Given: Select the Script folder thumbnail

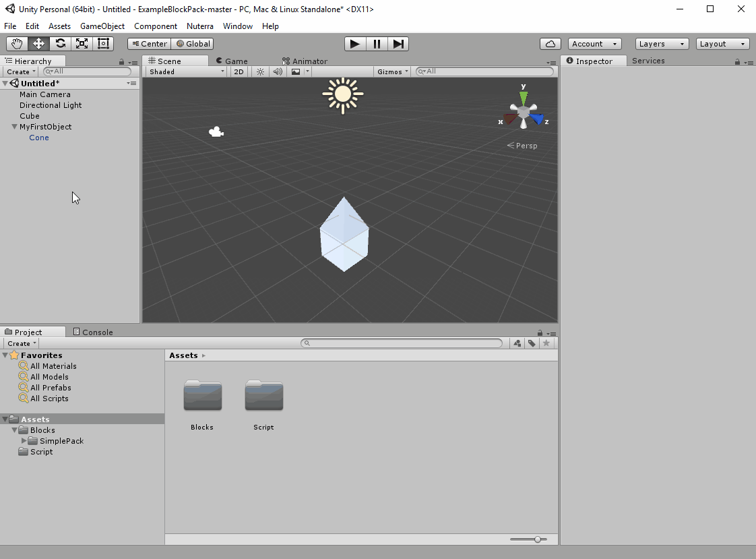Looking at the screenshot, I should (x=263, y=396).
